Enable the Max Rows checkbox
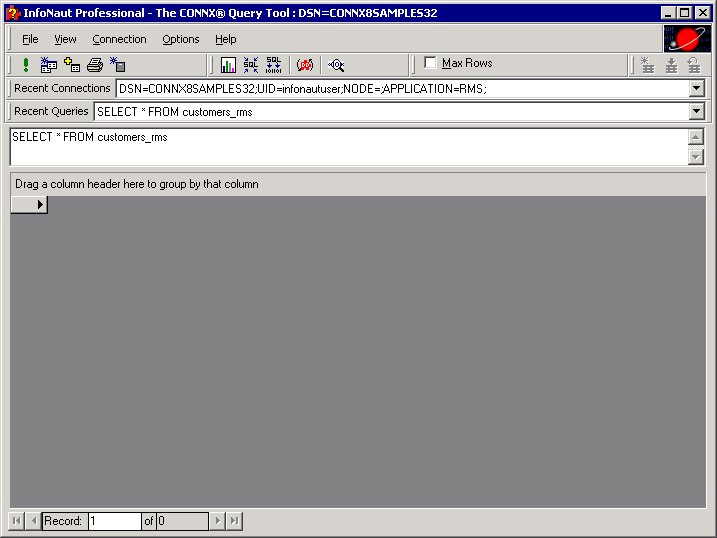 (x=430, y=63)
